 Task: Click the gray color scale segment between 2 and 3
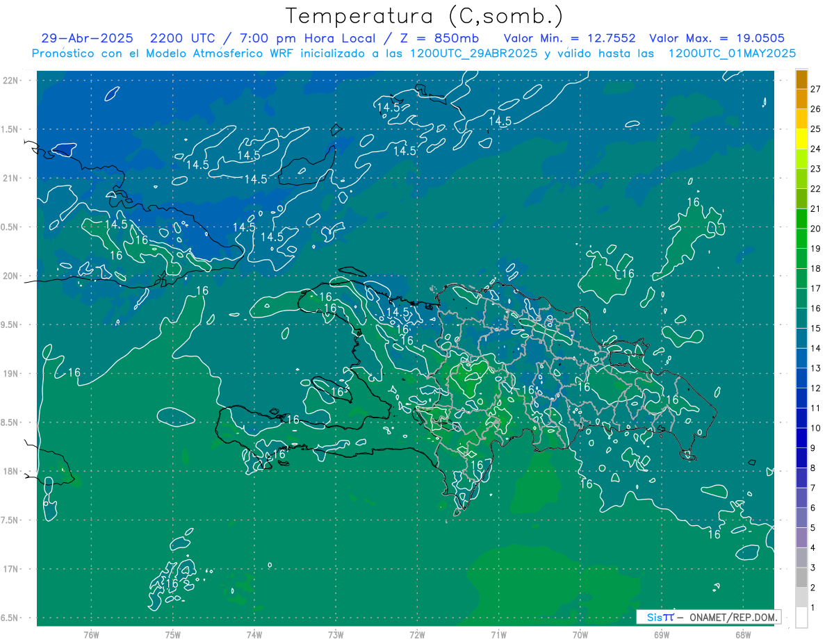801,578
